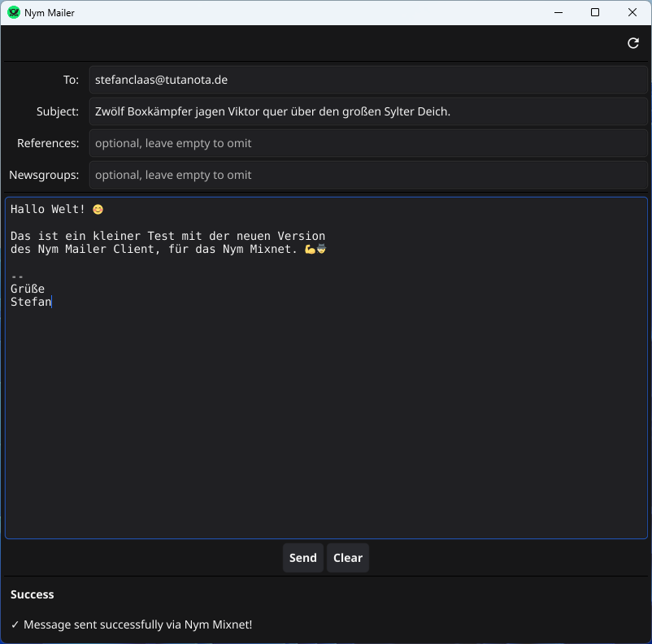Click the 'Newsgroups:' field label
This screenshot has width=652, height=644.
[x=44, y=175]
